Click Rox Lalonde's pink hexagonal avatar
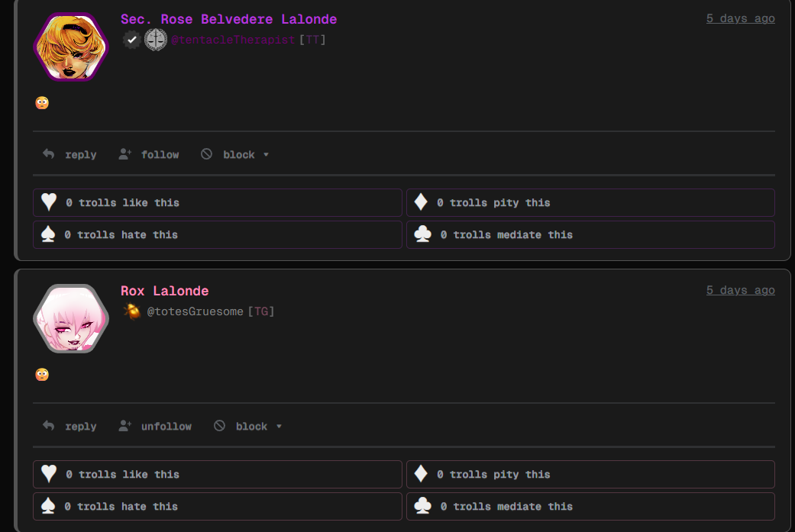This screenshot has height=532, width=795. (x=71, y=318)
